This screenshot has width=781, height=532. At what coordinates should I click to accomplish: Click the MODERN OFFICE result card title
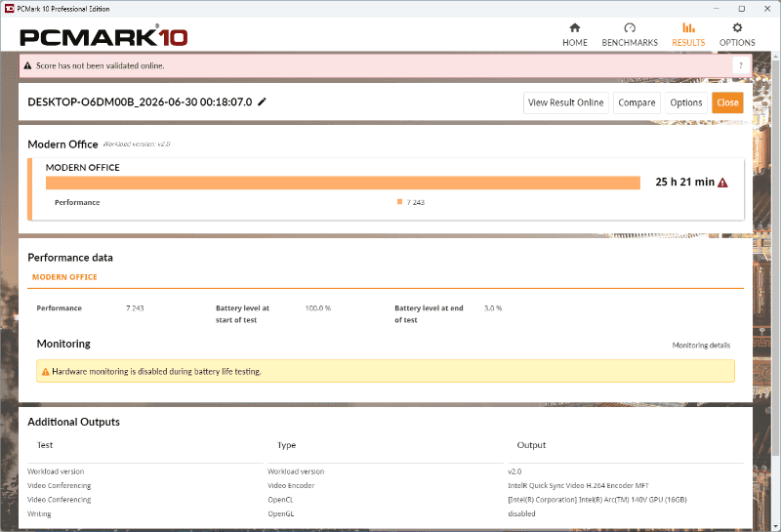point(83,168)
